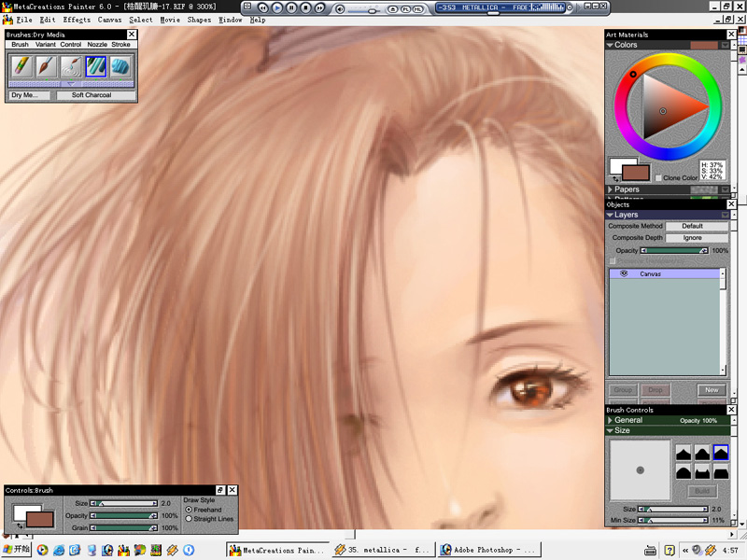
Task: Select the pencil brush icon in Brushes palette
Action: pos(21,66)
